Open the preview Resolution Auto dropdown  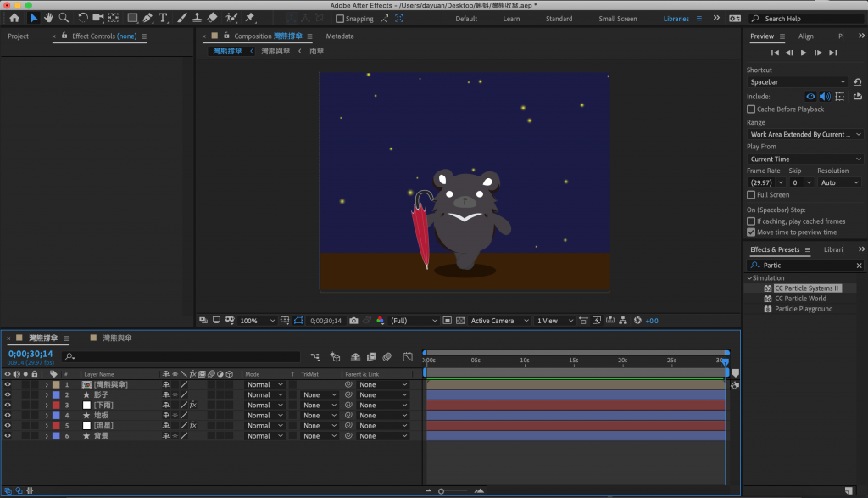pyautogui.click(x=839, y=182)
